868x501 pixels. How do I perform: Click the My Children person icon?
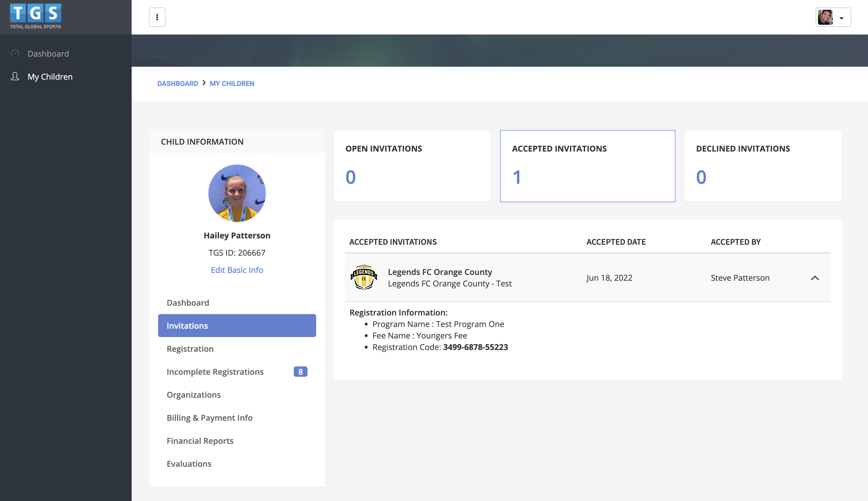[15, 77]
